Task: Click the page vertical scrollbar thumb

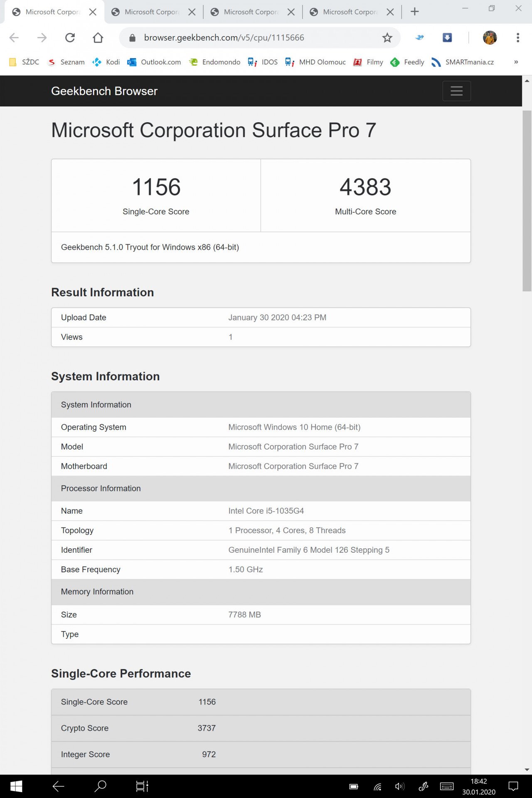Action: click(x=527, y=201)
